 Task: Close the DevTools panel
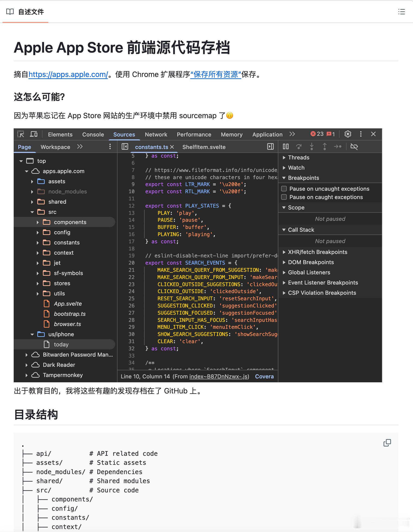[373, 134]
